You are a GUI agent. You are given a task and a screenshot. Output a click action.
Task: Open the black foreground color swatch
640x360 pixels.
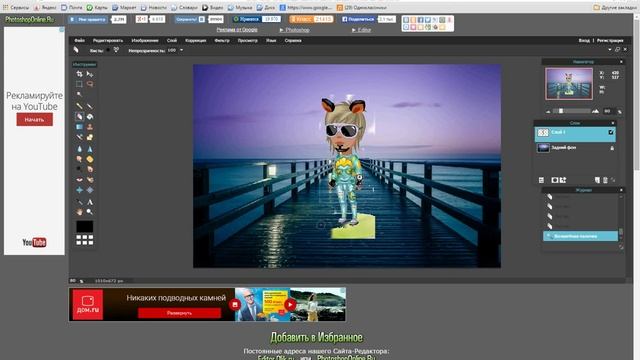tap(84, 226)
